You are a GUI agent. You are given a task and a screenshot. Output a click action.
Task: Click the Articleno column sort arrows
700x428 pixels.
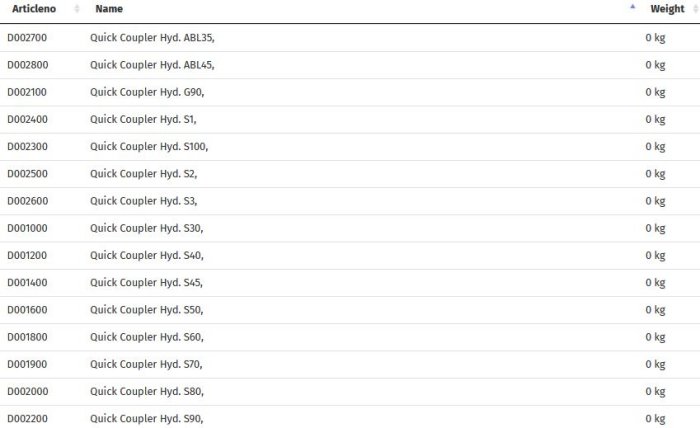click(x=77, y=9)
